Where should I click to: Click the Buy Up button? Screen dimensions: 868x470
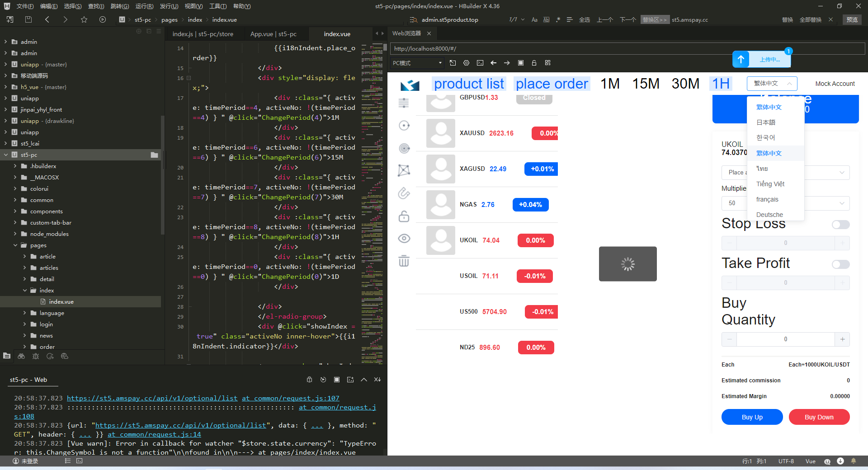click(752, 417)
